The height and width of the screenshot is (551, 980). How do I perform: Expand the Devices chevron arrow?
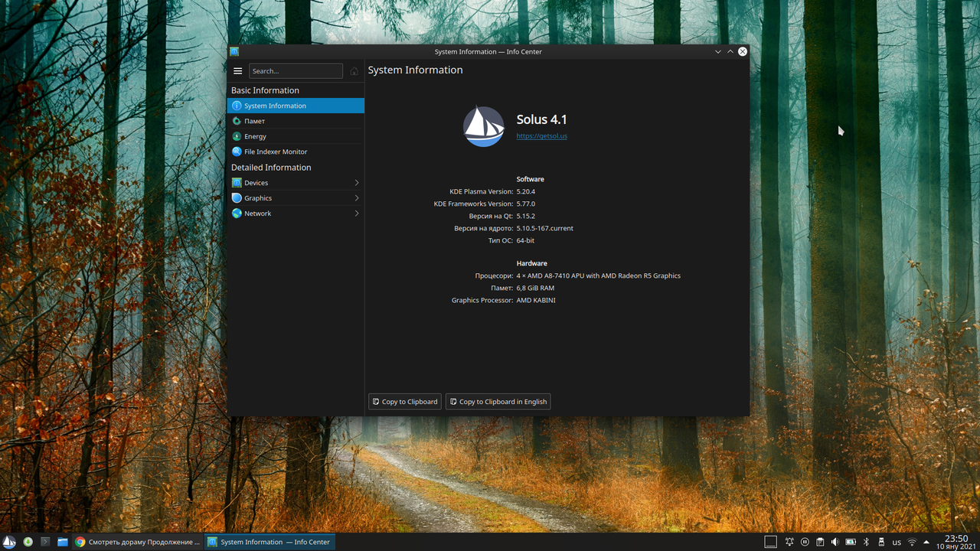click(x=357, y=183)
